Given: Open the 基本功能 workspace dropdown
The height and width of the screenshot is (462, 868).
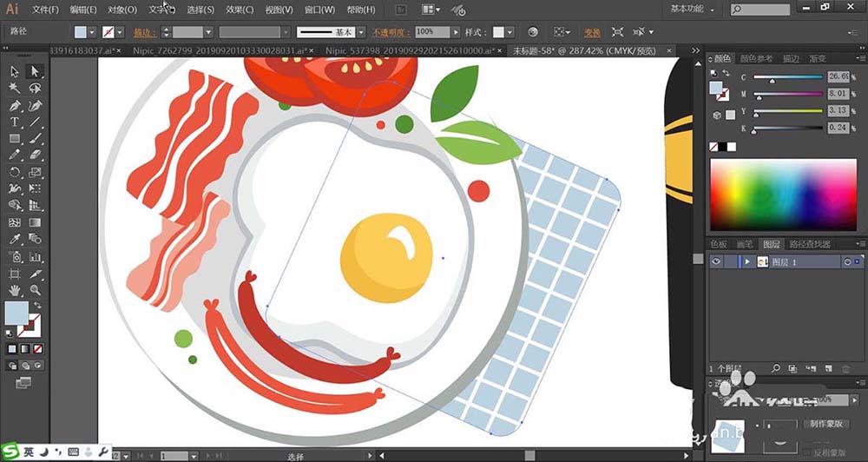Looking at the screenshot, I should click(x=693, y=10).
